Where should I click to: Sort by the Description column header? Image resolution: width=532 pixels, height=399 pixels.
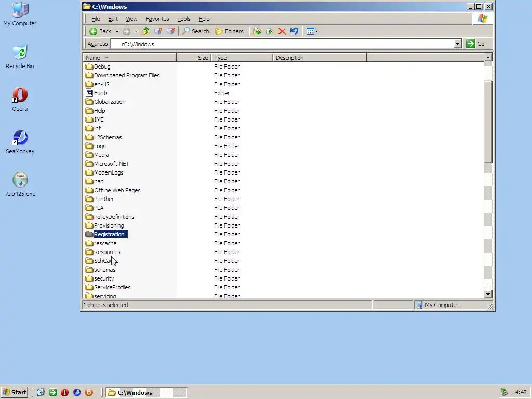(320, 58)
